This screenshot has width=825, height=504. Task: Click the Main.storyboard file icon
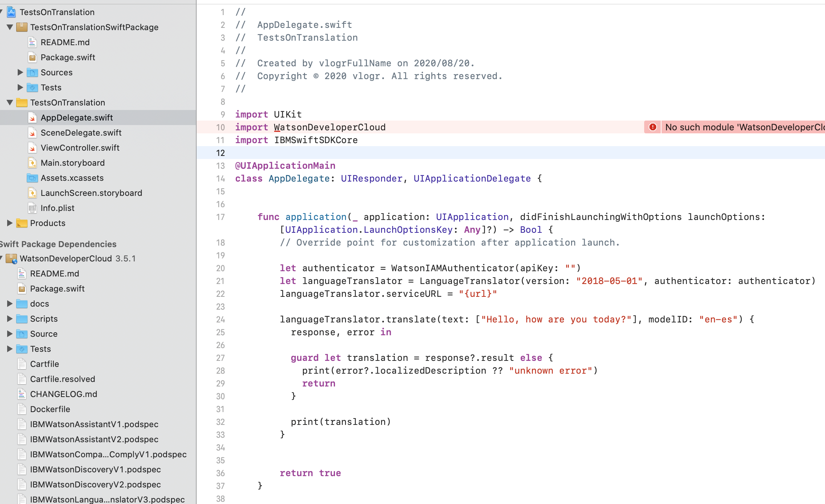point(32,163)
